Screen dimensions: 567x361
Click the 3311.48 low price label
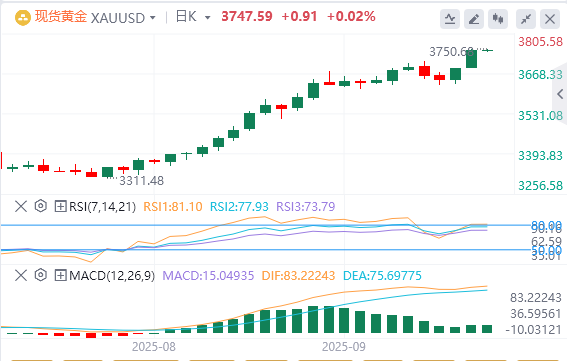(x=141, y=180)
